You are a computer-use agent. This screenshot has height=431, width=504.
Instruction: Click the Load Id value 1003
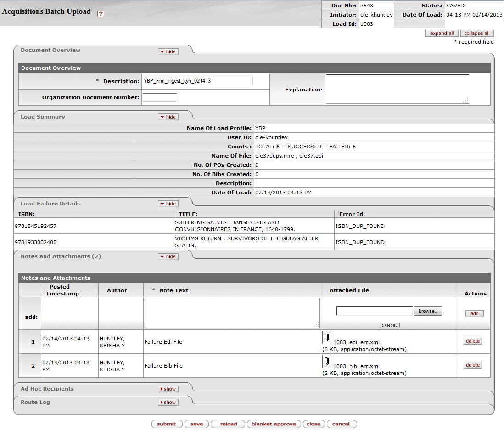click(x=367, y=24)
